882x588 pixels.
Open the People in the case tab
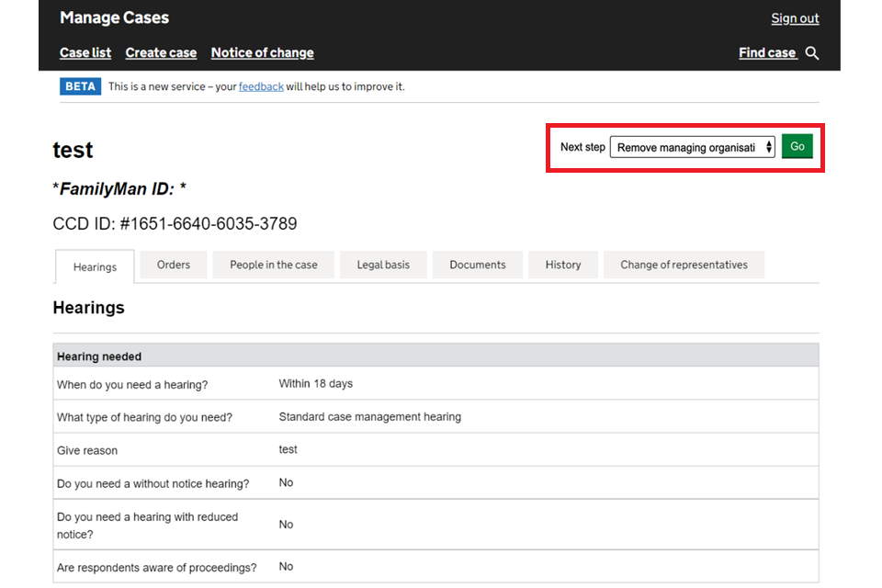coord(274,265)
